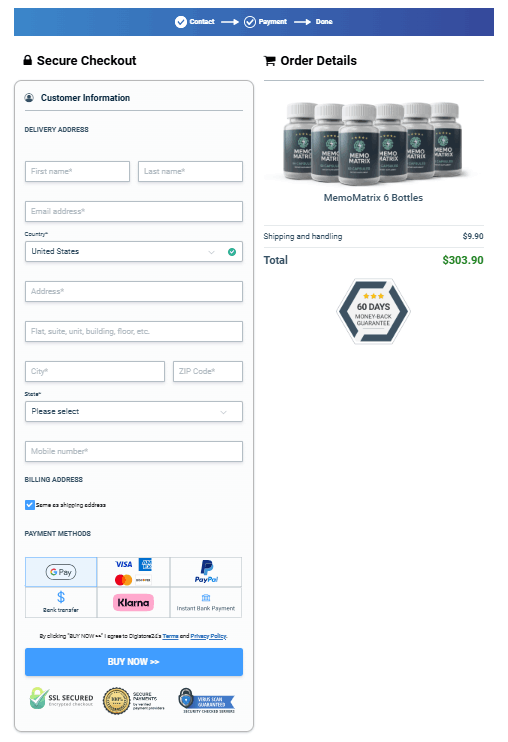Screen dimensions: 508x742
Task: Focus the ZIP Code field
Action: click(x=208, y=371)
